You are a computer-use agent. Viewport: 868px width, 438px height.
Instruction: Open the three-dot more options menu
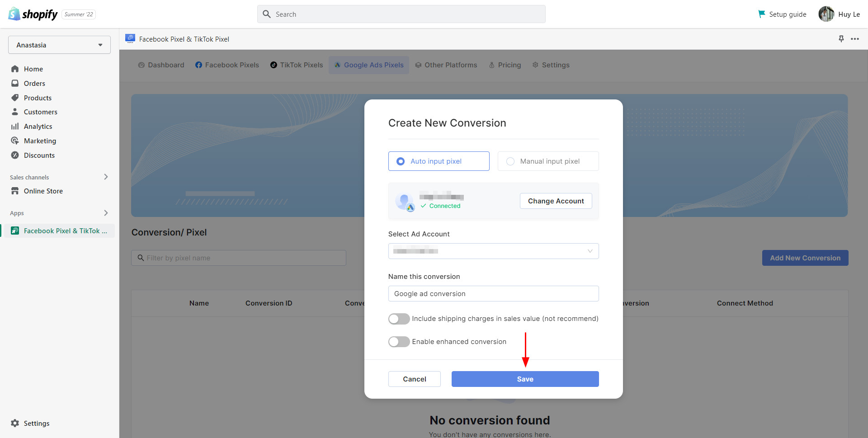(x=854, y=39)
